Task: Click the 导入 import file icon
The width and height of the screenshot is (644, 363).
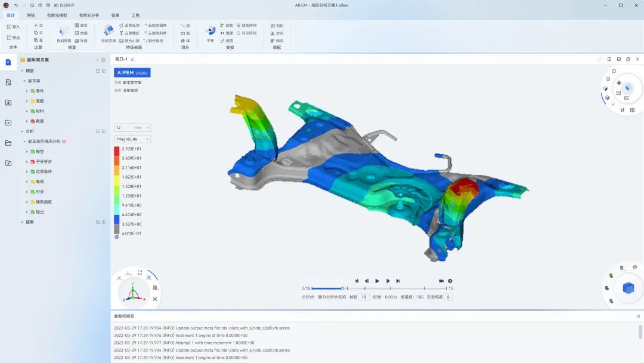Action: (13, 27)
